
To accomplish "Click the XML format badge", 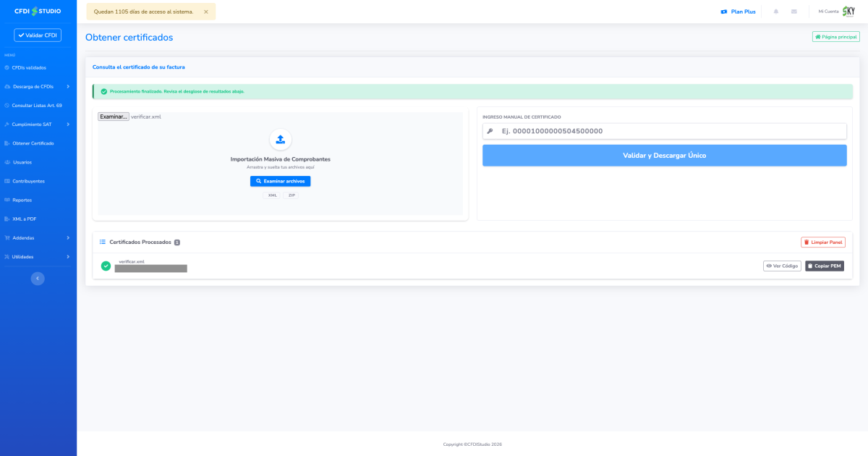I will click(x=273, y=195).
